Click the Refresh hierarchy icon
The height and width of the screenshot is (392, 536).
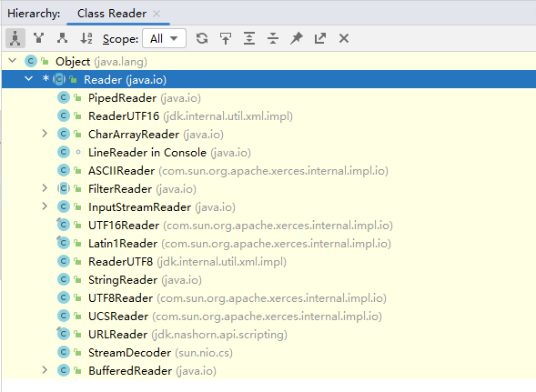(x=202, y=38)
